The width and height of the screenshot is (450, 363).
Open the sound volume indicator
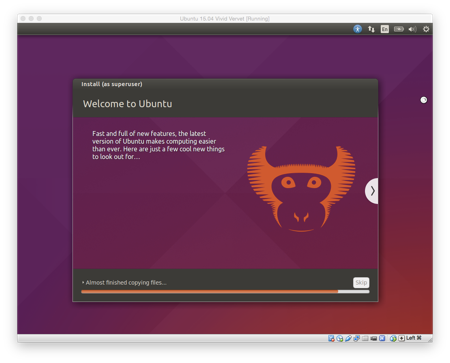click(x=412, y=29)
